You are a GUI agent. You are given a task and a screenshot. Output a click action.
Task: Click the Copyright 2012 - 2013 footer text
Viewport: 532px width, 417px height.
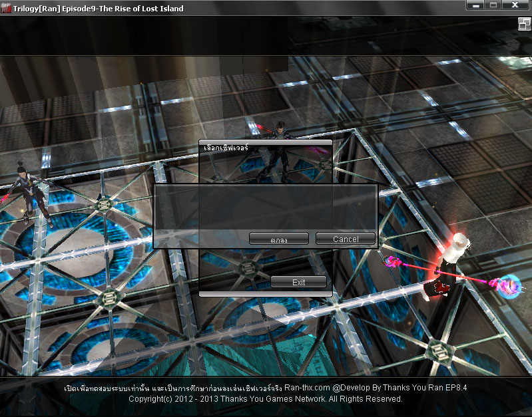click(266, 399)
